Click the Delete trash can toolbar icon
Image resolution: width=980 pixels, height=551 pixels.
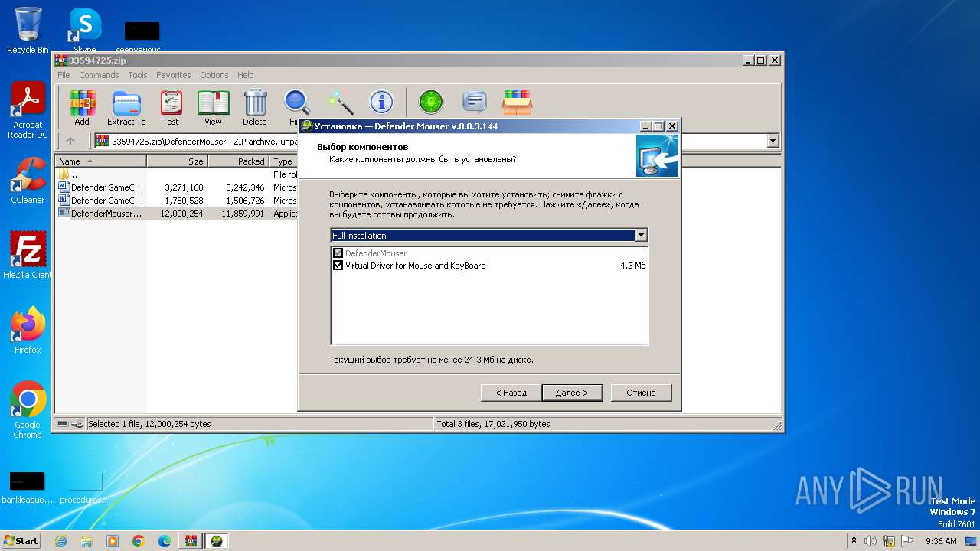pos(255,106)
